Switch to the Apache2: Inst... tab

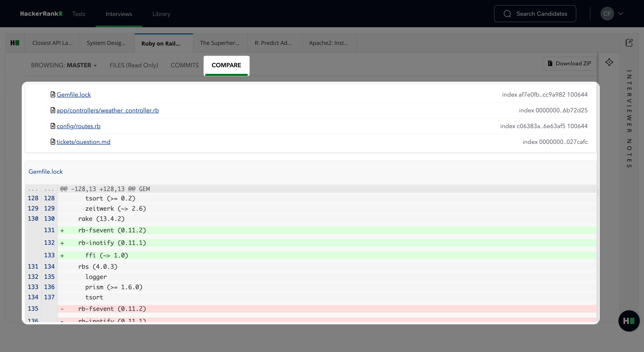point(329,43)
